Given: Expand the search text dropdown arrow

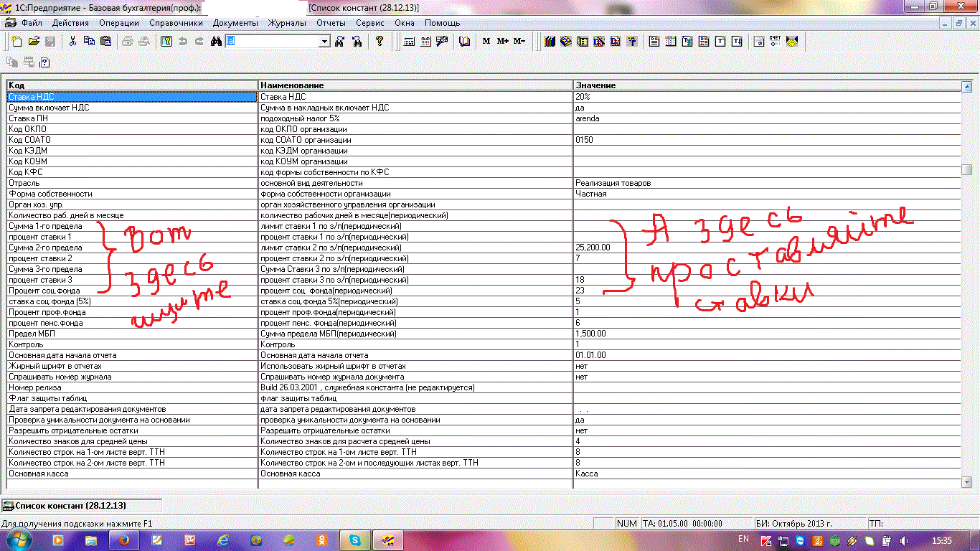Looking at the screenshot, I should (x=325, y=42).
